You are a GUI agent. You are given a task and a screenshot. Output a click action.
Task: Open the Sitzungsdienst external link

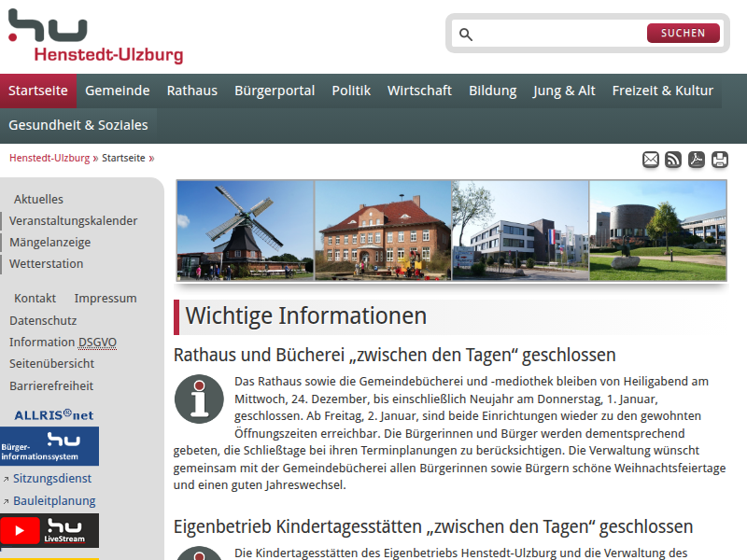coord(52,479)
